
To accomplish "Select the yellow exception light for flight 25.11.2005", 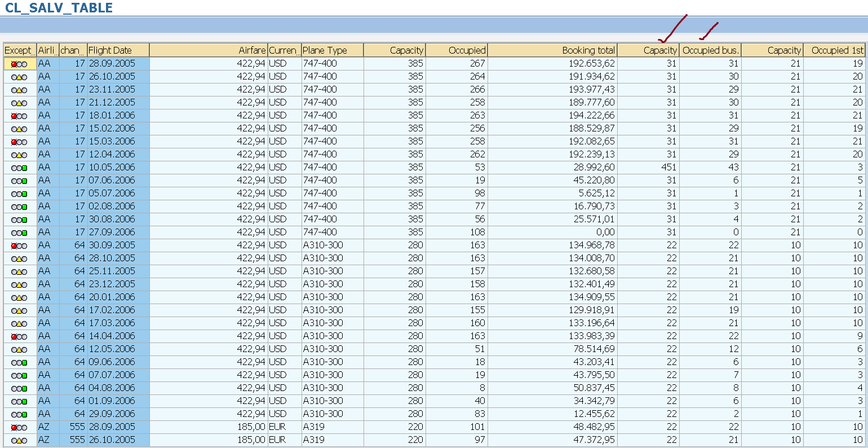I will pyautogui.click(x=19, y=271).
